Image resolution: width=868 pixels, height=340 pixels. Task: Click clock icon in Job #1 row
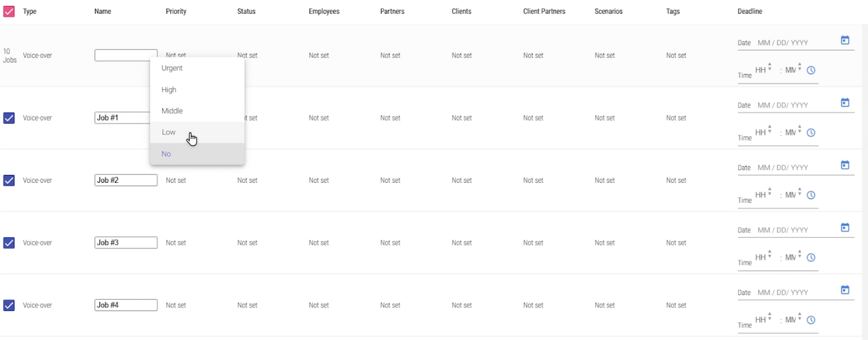pyautogui.click(x=811, y=133)
